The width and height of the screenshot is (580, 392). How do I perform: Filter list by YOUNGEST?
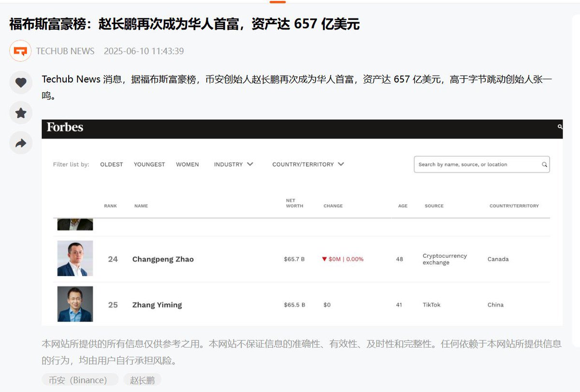pyautogui.click(x=149, y=165)
